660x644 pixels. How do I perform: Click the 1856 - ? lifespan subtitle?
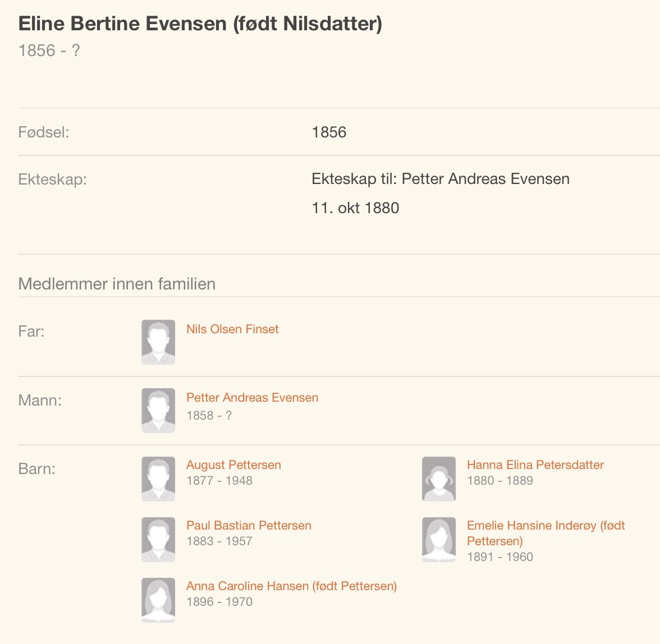pos(49,50)
